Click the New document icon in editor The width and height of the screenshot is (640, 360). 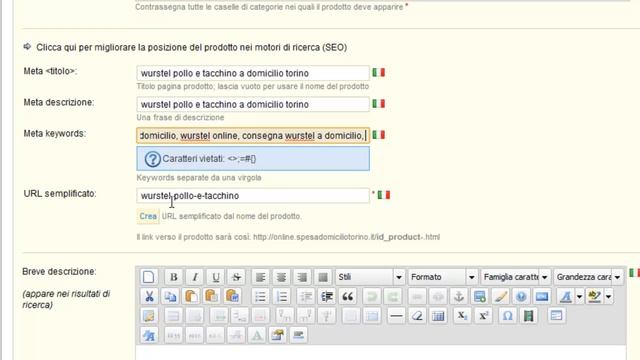149,277
